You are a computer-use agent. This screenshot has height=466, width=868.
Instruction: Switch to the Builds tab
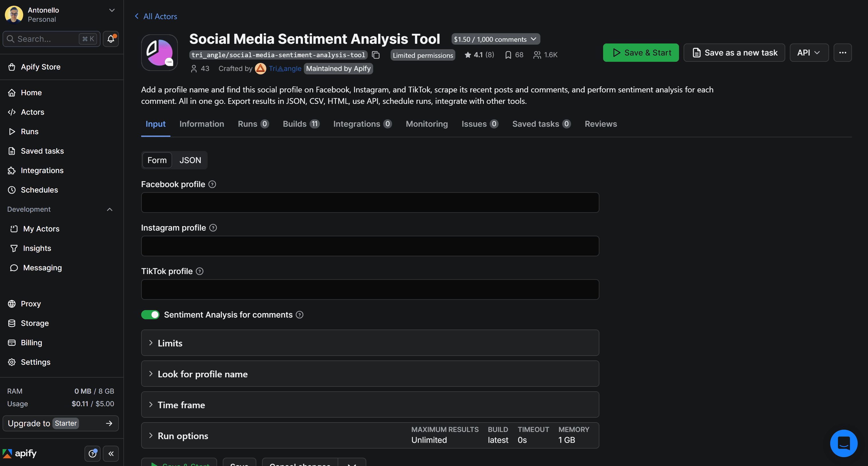[x=296, y=124]
